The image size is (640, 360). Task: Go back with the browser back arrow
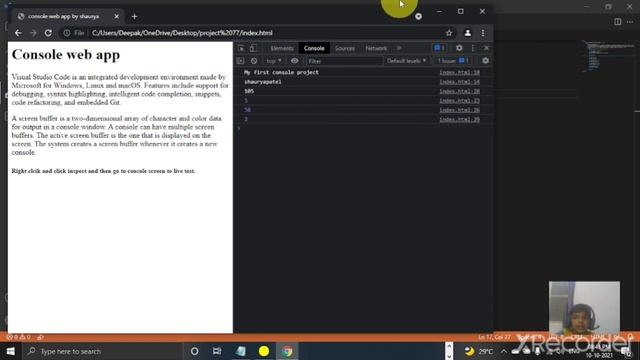pyautogui.click(x=18, y=33)
